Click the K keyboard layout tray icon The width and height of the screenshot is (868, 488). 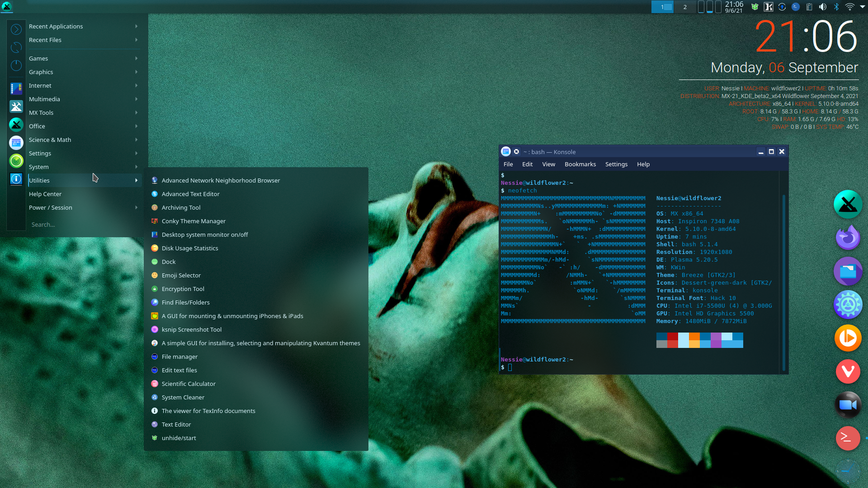click(768, 7)
